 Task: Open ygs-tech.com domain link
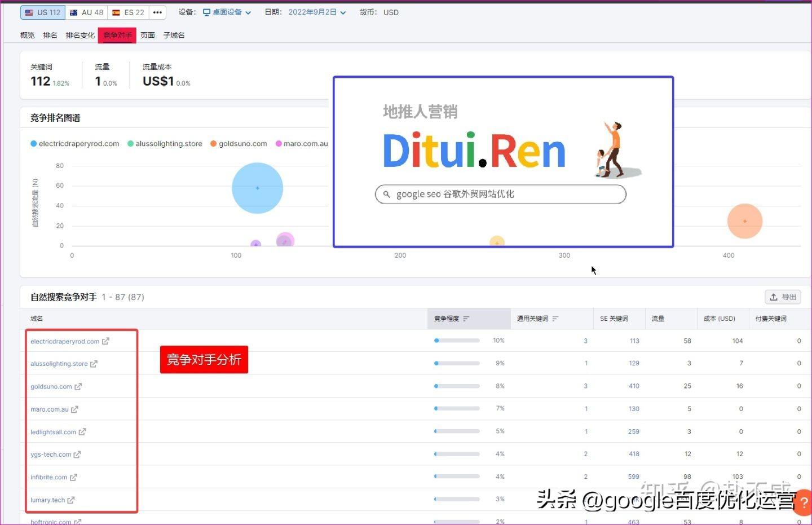click(x=51, y=455)
